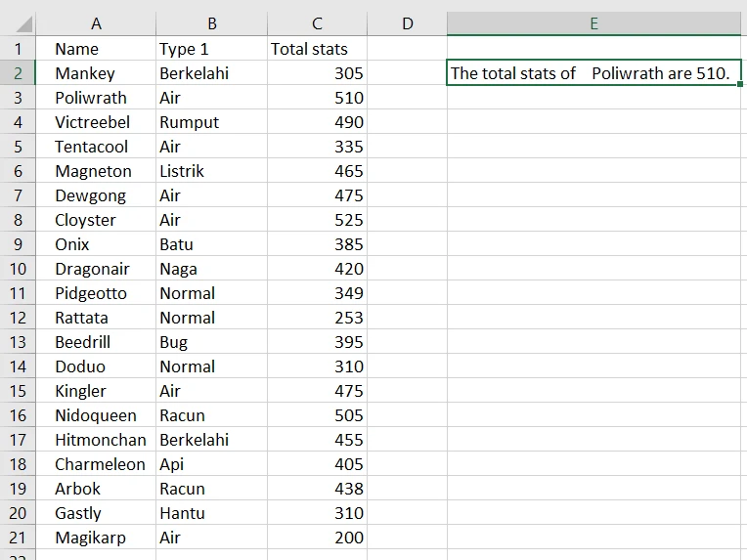Click the 'Bug' type cell
This screenshot has height=560, width=747.
click(211, 342)
